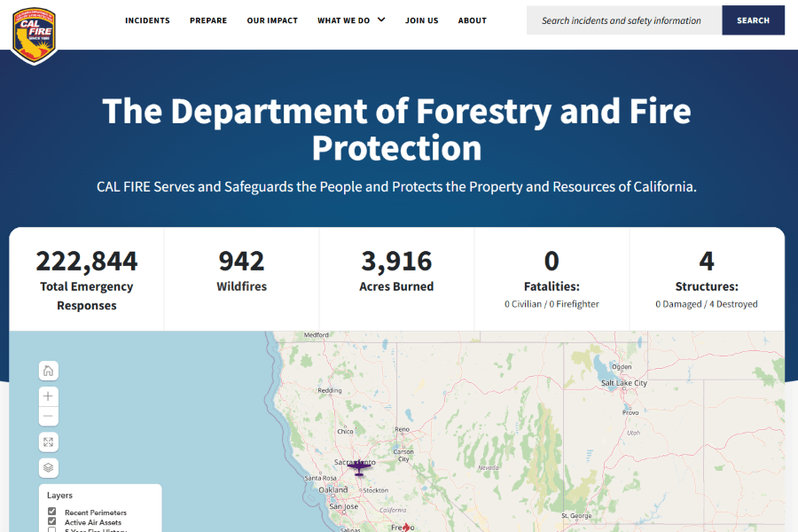798x532 pixels.
Task: Click the Ogden label on map
Action: 622,366
